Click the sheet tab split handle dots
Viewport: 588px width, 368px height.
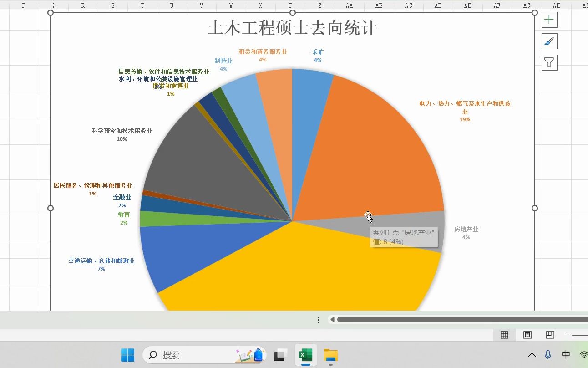click(x=319, y=320)
